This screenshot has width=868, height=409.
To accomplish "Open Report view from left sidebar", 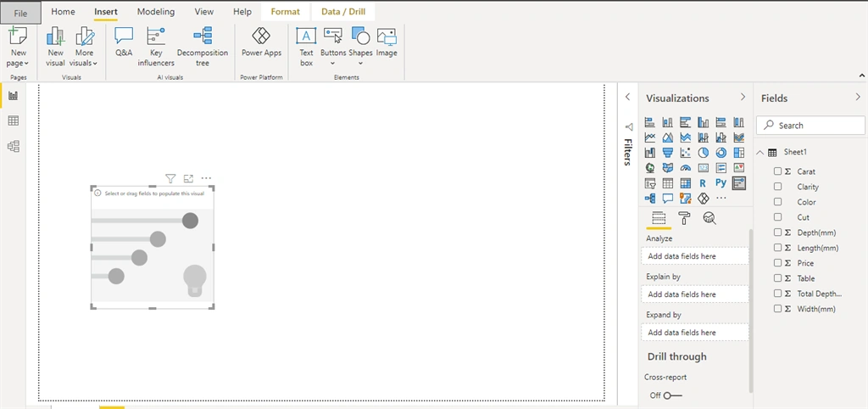I will point(14,96).
